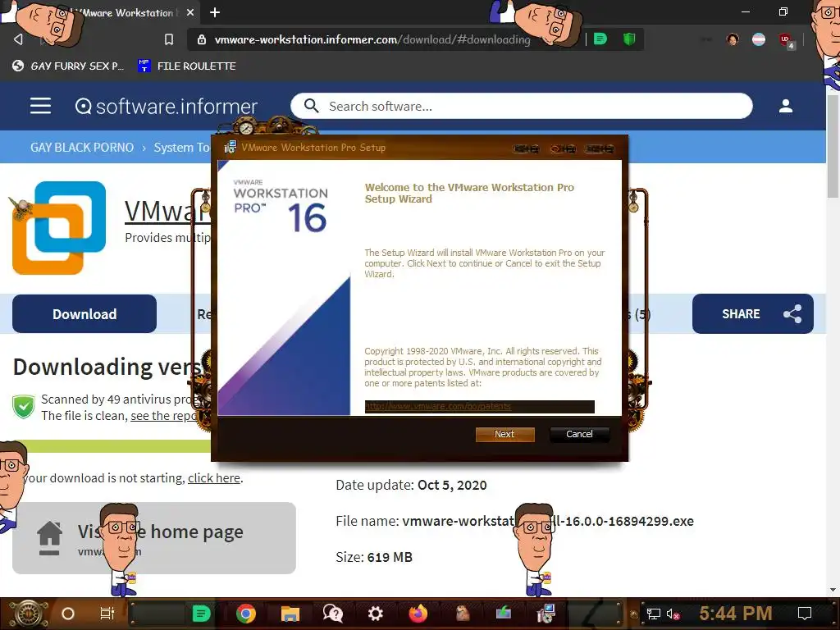Image resolution: width=840 pixels, height=630 pixels.
Task: Click the installer .exe file name text
Action: click(x=548, y=521)
